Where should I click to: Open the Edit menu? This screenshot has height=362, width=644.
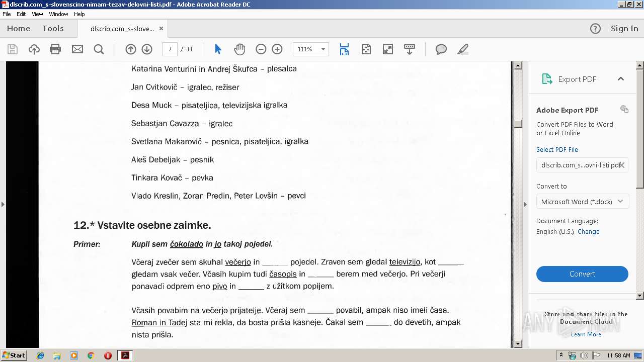(21, 14)
